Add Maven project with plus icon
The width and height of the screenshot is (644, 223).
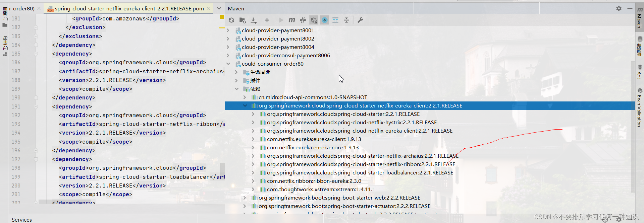(267, 20)
